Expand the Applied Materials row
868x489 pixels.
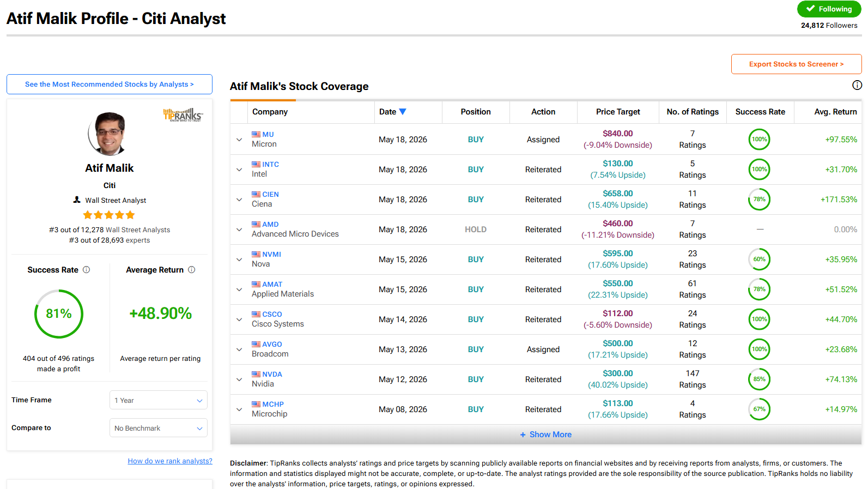pos(239,289)
